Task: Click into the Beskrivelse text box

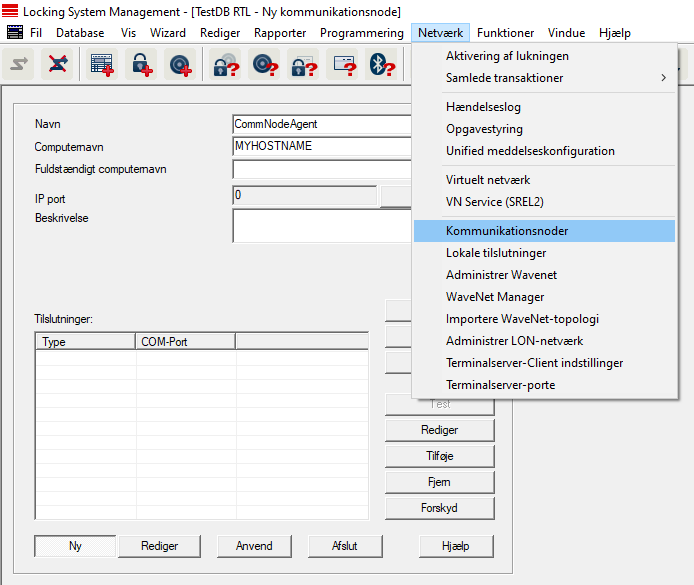Action: tap(322, 226)
